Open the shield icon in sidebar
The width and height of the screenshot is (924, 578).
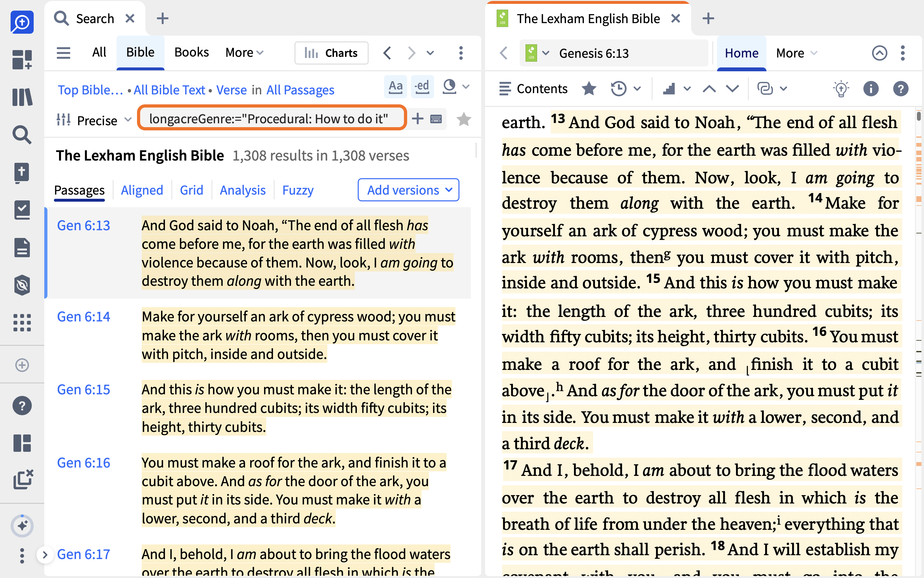click(x=22, y=285)
